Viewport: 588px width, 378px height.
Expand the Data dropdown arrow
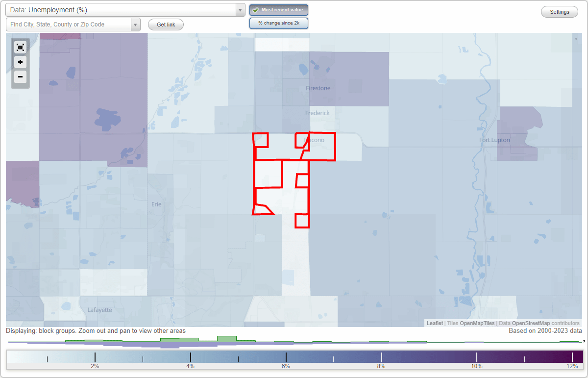pyautogui.click(x=240, y=10)
